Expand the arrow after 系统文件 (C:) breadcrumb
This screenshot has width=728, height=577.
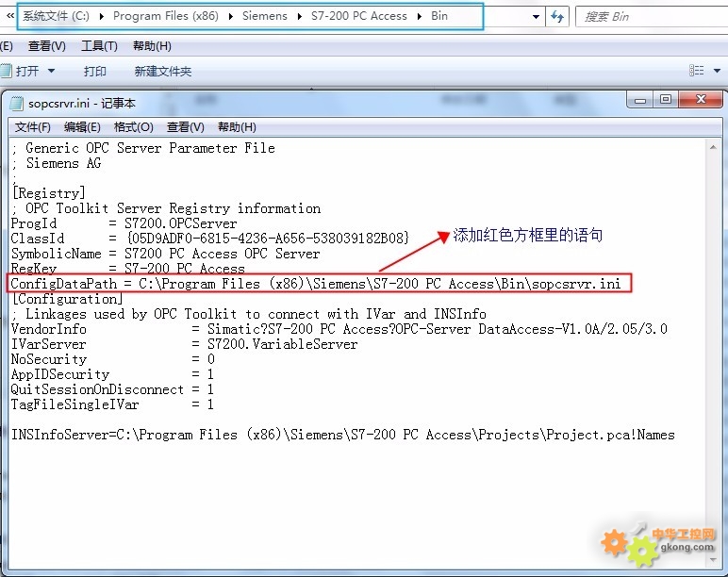(101, 16)
